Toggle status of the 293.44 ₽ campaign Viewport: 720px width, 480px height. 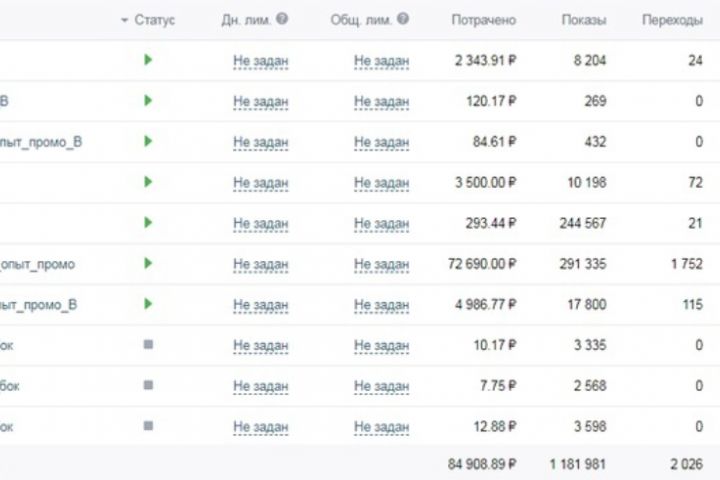click(x=148, y=222)
